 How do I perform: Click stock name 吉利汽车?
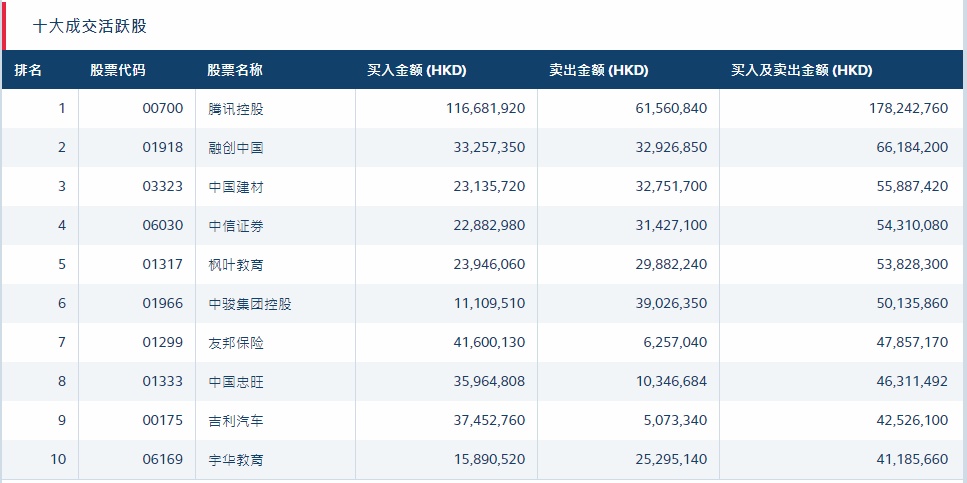(236, 420)
